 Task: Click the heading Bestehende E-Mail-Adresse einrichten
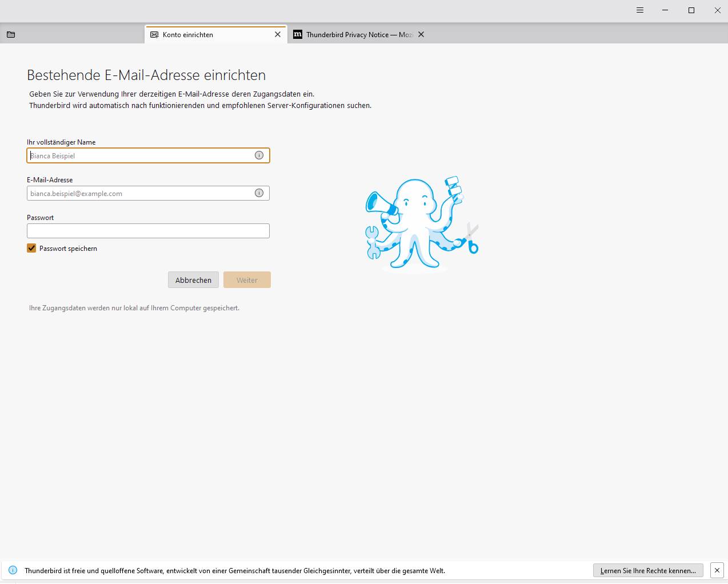pyautogui.click(x=146, y=75)
